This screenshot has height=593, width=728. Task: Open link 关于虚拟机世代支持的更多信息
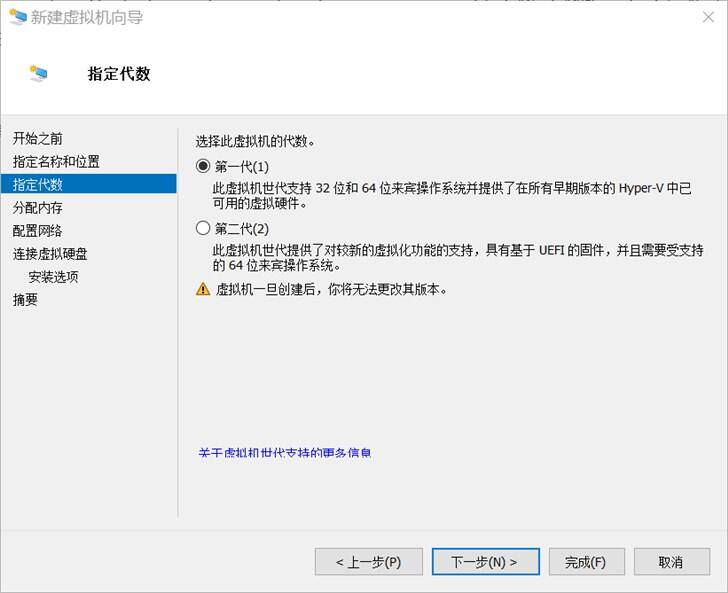click(x=285, y=453)
